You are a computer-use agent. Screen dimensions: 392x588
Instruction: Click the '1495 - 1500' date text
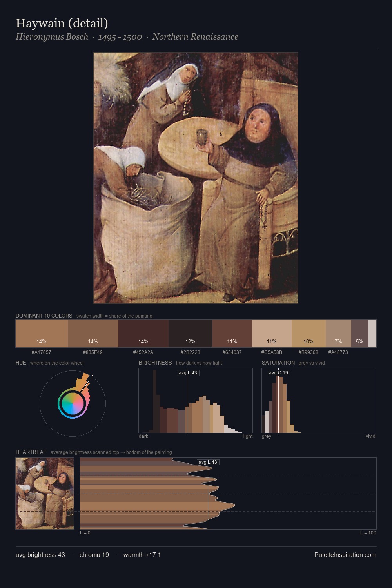tap(120, 37)
